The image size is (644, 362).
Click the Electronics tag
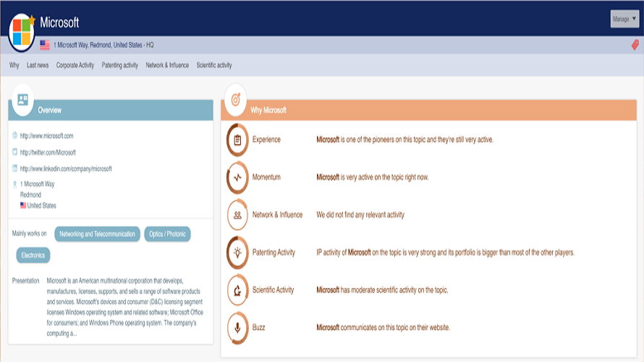33,255
